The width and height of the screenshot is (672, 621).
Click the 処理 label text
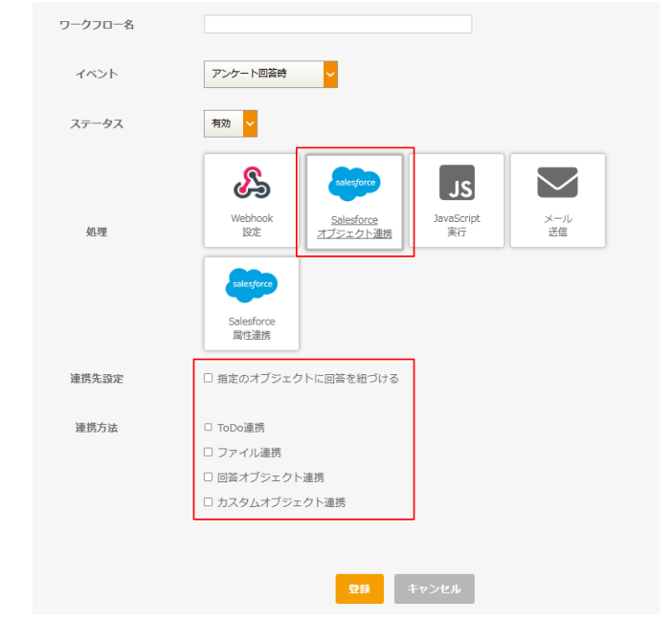[x=97, y=233]
